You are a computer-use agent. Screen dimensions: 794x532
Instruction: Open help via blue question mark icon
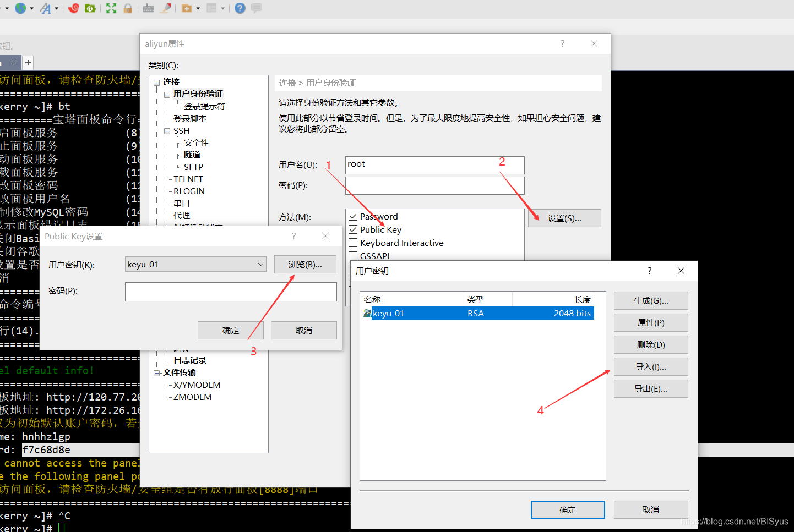click(x=240, y=8)
